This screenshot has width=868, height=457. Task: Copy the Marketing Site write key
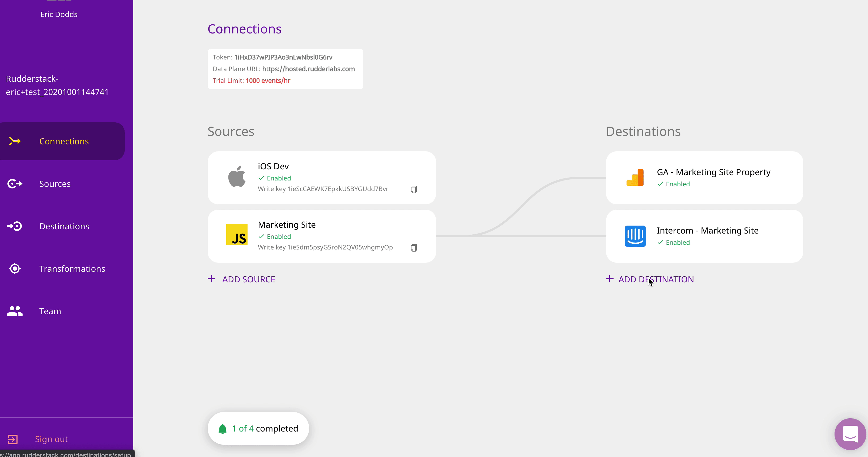pyautogui.click(x=414, y=248)
